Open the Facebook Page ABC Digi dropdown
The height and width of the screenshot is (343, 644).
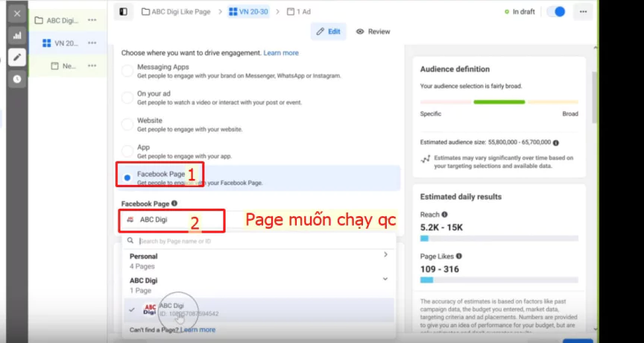[171, 220]
